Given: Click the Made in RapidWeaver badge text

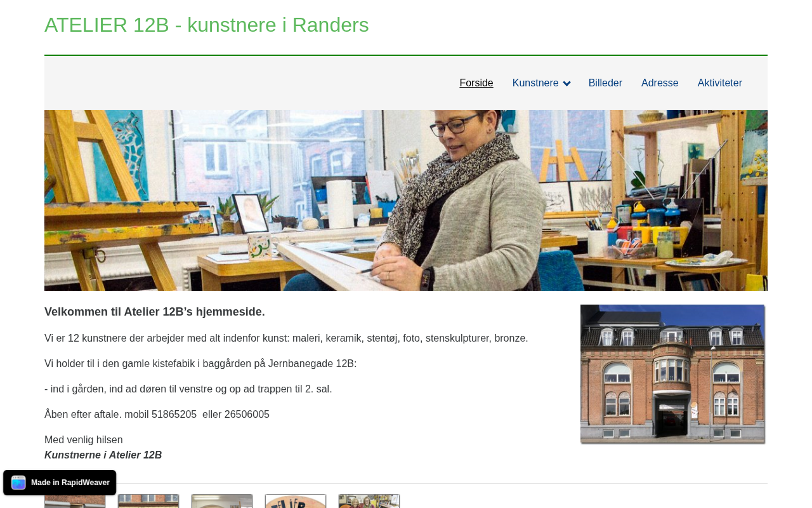Looking at the screenshot, I should coord(70,483).
